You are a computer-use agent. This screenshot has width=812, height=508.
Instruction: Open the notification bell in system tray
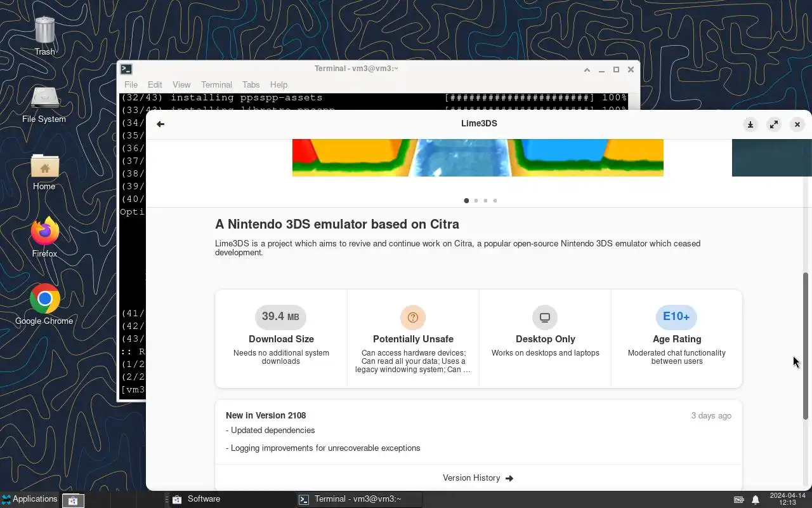(756, 500)
